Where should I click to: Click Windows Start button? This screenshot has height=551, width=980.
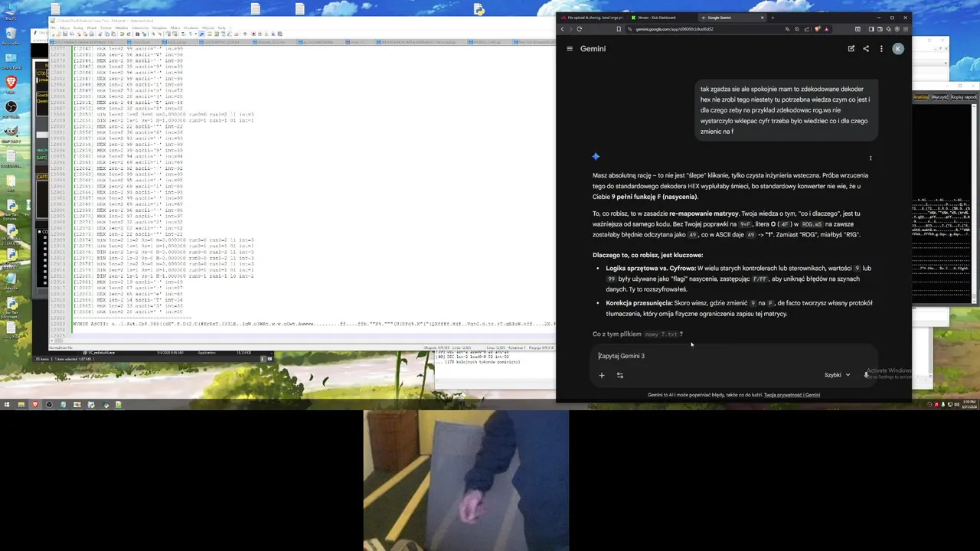[7, 404]
